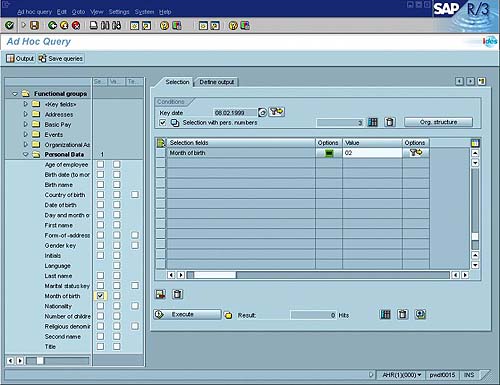Viewport: 500px width, 385px height.
Task: Uncheck Selection with pers. numbers checkbox
Action: tap(163, 123)
